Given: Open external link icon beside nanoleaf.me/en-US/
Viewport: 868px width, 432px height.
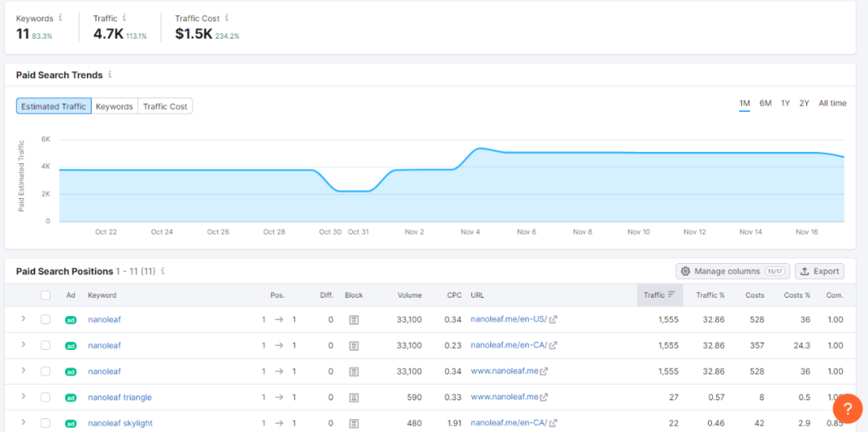Looking at the screenshot, I should click(553, 319).
